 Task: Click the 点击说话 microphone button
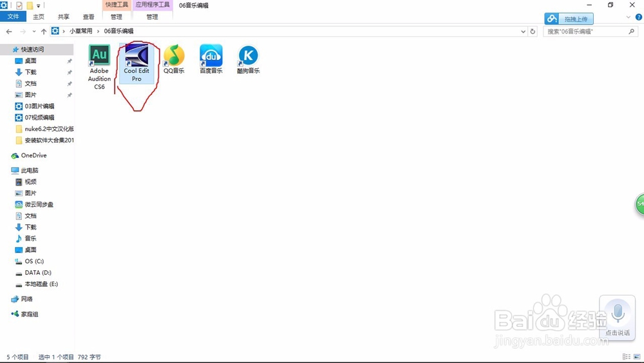pos(618,317)
